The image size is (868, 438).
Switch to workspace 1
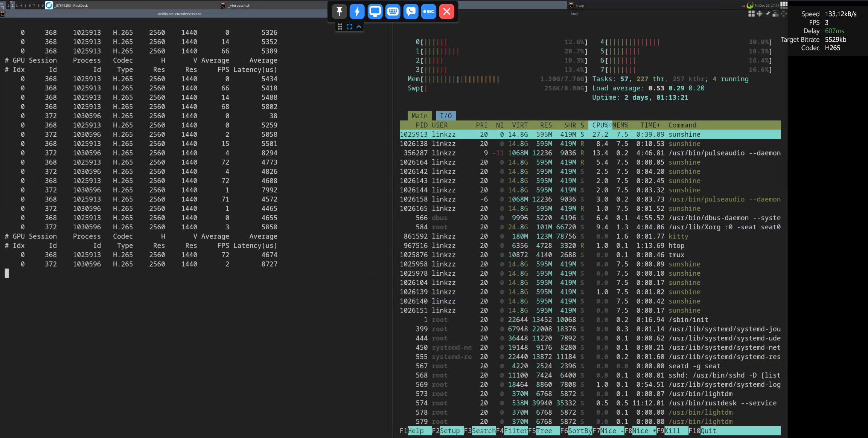pyautogui.click(x=8, y=5)
